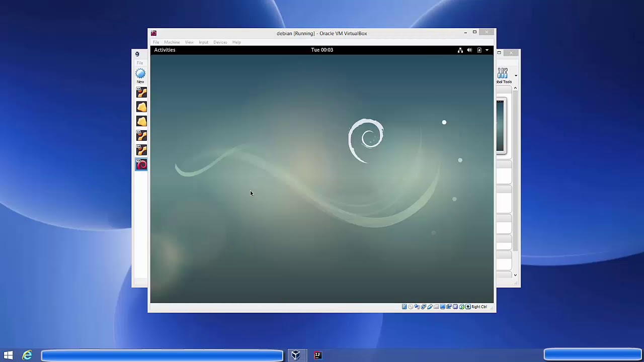
Task: Click the Right Ctrl host key label
Action: click(479, 307)
